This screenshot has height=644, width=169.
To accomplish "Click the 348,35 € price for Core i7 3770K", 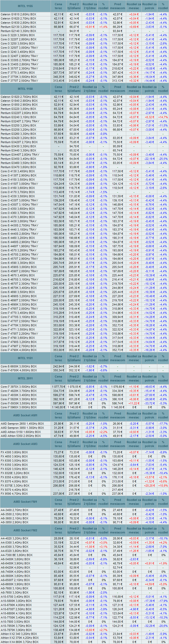I will pyautogui.click(x=58, y=77).
